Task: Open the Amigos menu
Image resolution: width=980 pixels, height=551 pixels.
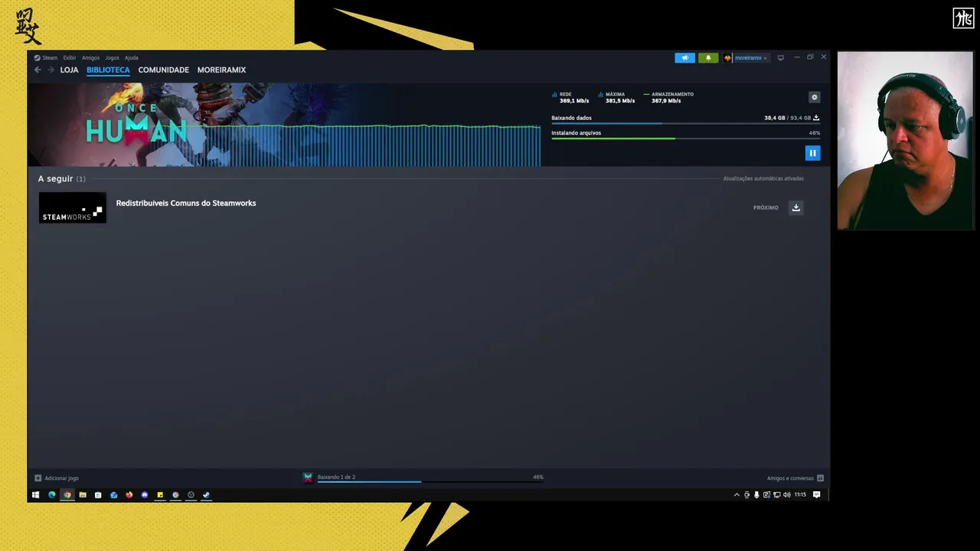Action: 90,57
